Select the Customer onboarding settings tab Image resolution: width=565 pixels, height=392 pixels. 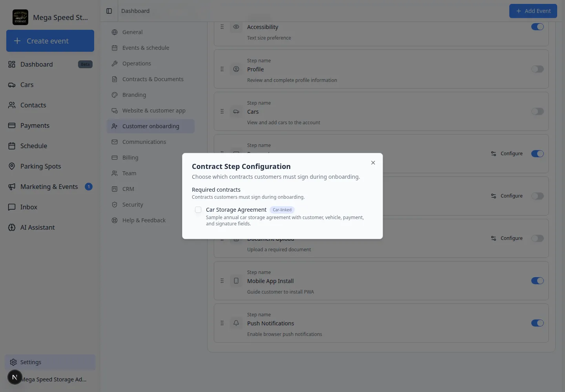tap(151, 126)
